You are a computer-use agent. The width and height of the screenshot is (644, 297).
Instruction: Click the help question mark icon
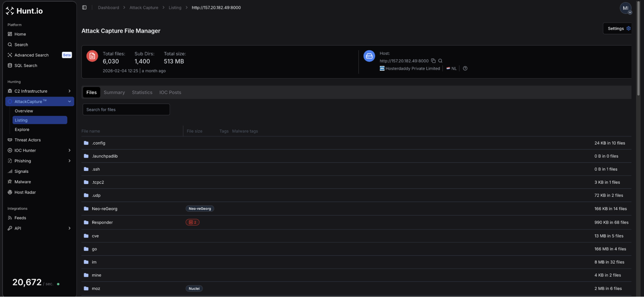pyautogui.click(x=465, y=68)
